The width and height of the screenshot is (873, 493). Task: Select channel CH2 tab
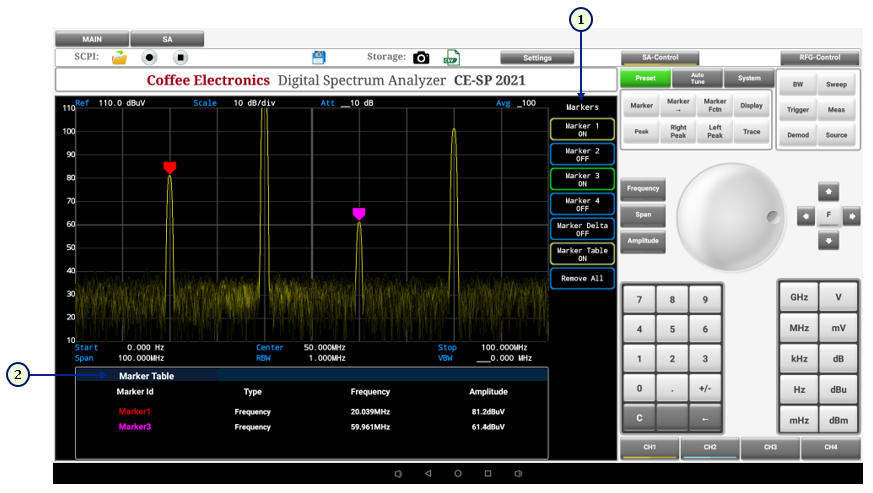710,448
